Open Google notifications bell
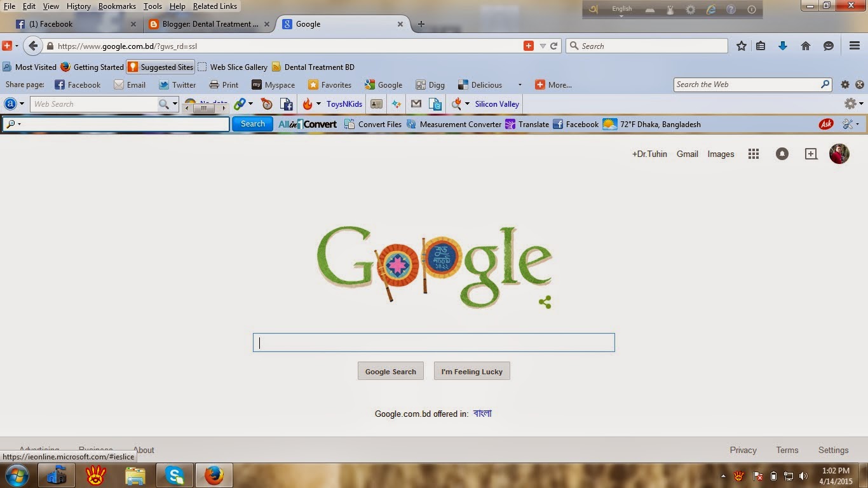The image size is (868, 488). [782, 154]
